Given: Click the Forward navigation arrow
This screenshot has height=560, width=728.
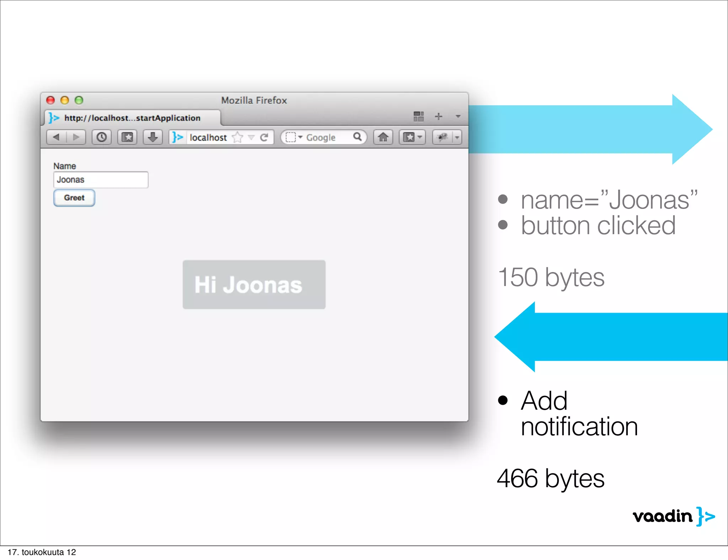Looking at the screenshot, I should pos(76,137).
